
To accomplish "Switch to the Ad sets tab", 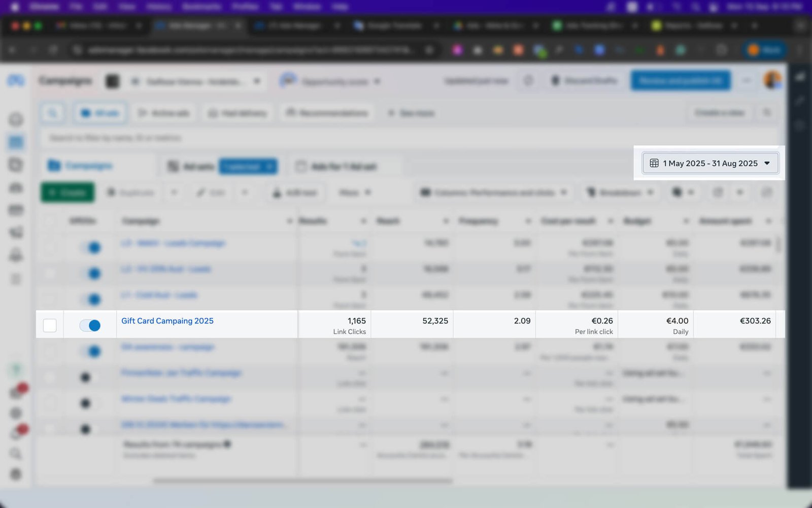I will pos(191,167).
